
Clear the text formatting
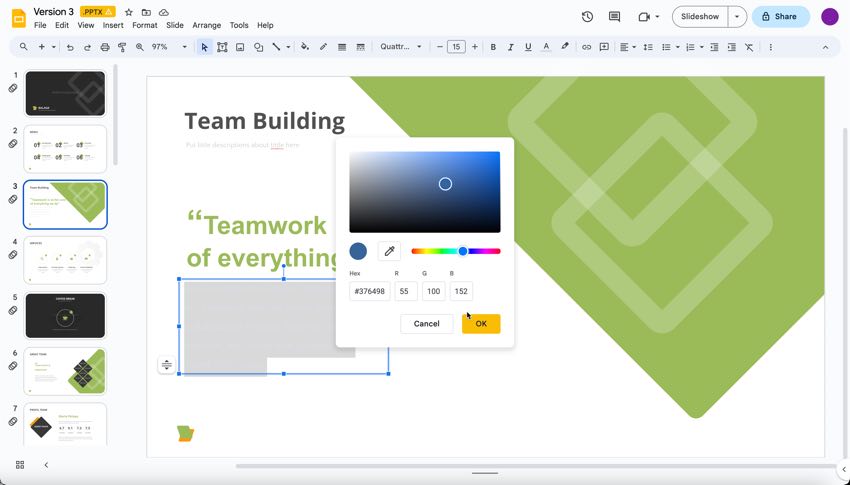(749, 47)
